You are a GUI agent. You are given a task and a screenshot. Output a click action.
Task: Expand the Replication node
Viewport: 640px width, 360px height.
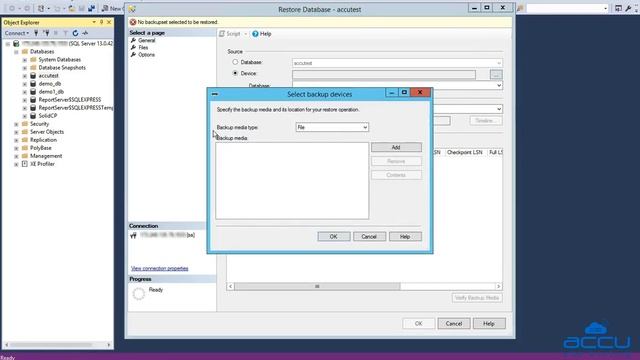click(16, 140)
